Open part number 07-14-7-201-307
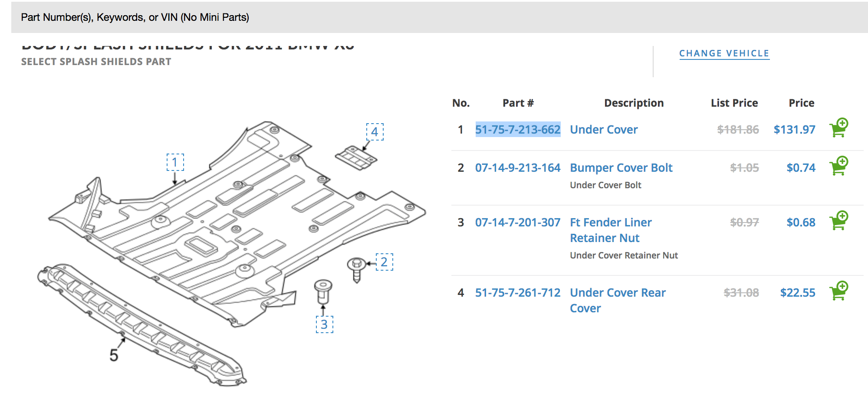 coord(518,222)
